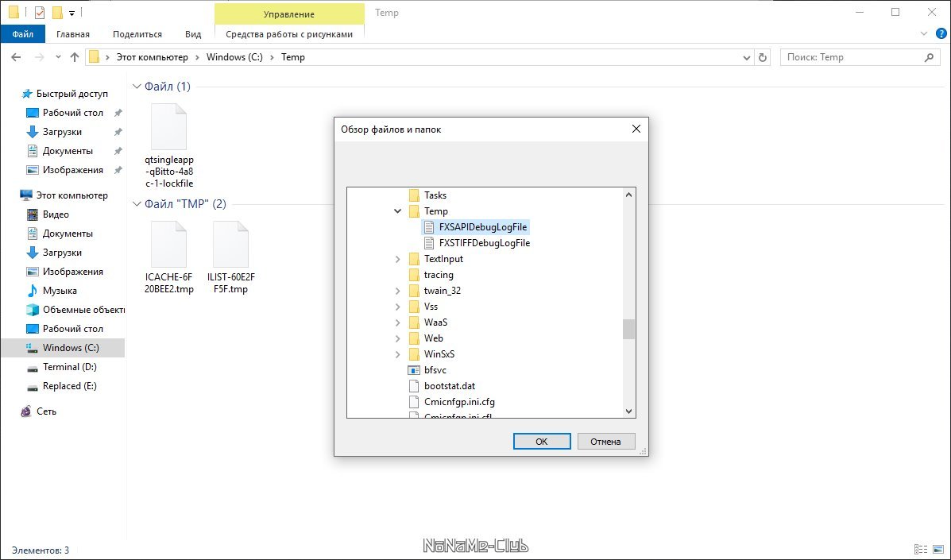Select ICACHE-6F20BEE2.tmp file icon
The height and width of the screenshot is (560, 951).
click(168, 244)
